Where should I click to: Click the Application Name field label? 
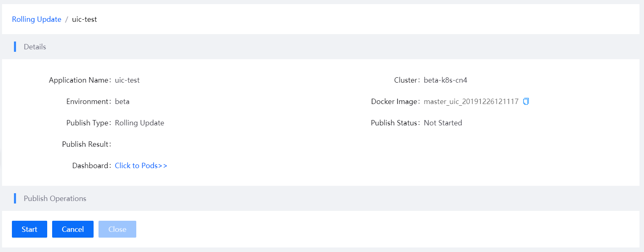pos(79,80)
